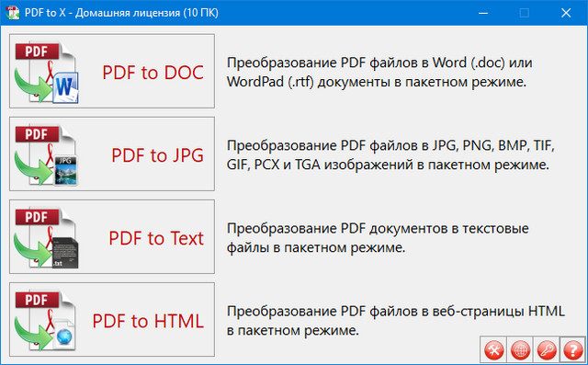588x365 pixels.
Task: Open settings via the wrench tools icon
Action: (493, 349)
